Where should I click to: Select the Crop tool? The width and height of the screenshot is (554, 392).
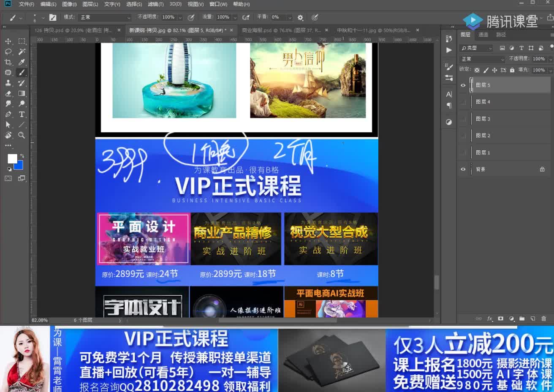point(8,62)
